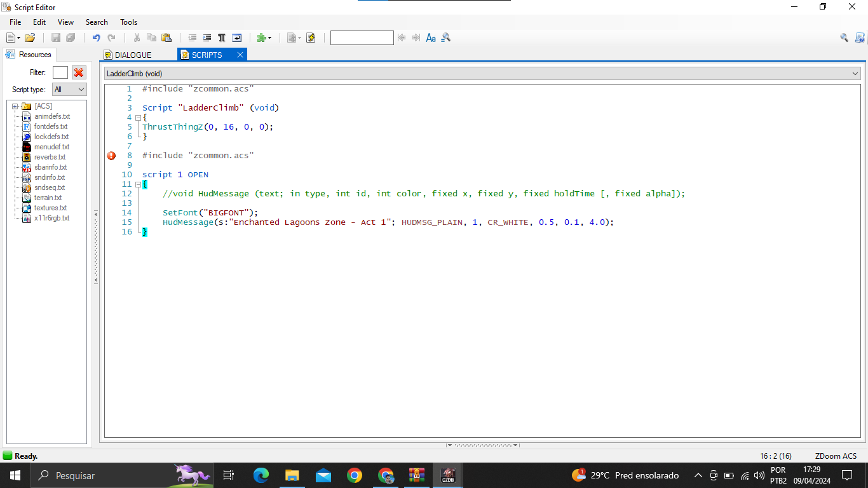Open GZDB app in the taskbar
868x488 pixels.
(448, 475)
